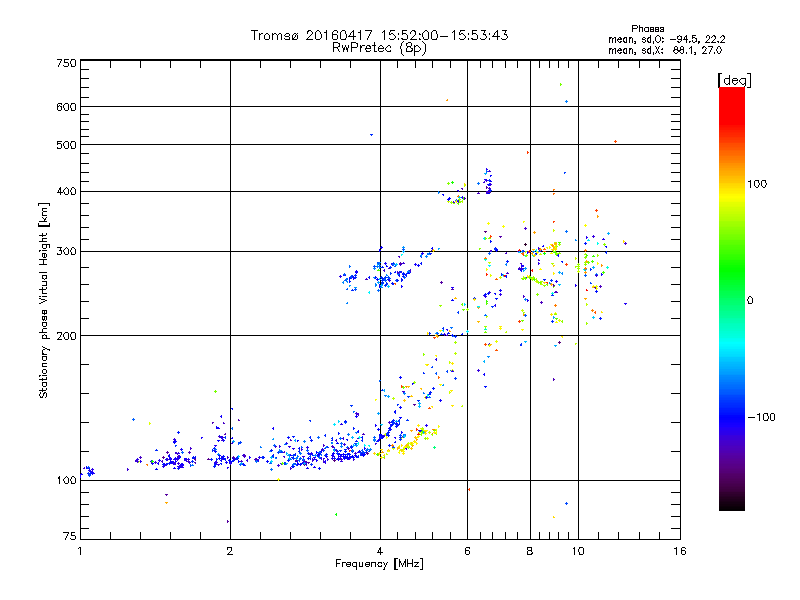Click the '2' frequency tick label
The image size is (800, 600).
click(x=230, y=551)
